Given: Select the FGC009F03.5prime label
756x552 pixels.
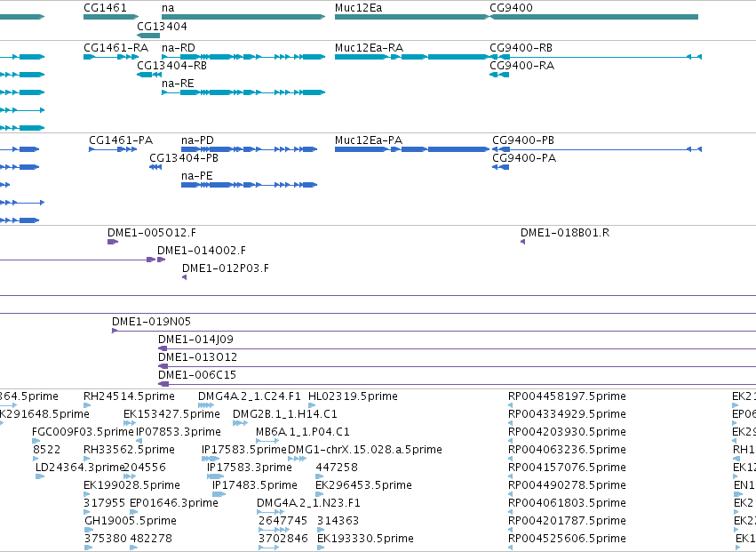Looking at the screenshot, I should pos(83,432).
